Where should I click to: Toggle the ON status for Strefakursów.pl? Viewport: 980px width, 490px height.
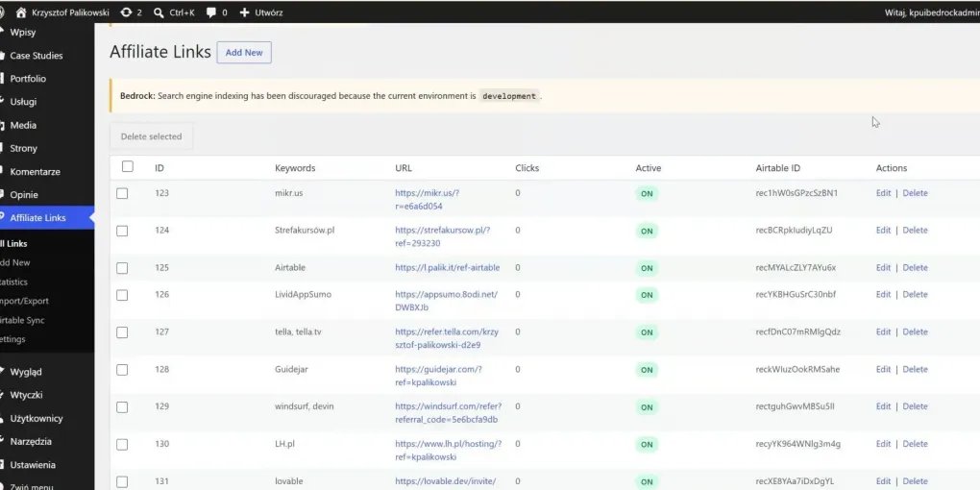647,232
